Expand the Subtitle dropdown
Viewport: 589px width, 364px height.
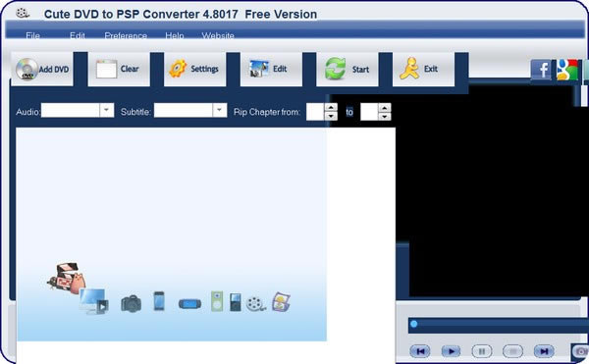tap(219, 110)
